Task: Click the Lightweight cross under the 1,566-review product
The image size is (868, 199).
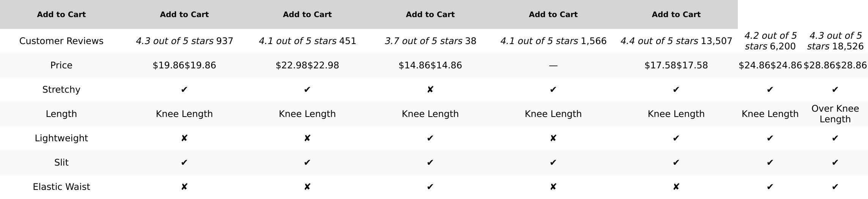Action: coord(553,138)
